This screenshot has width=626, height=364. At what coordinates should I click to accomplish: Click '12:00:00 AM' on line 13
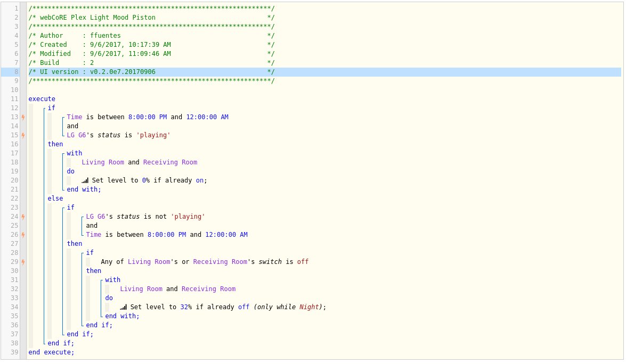[x=207, y=117]
